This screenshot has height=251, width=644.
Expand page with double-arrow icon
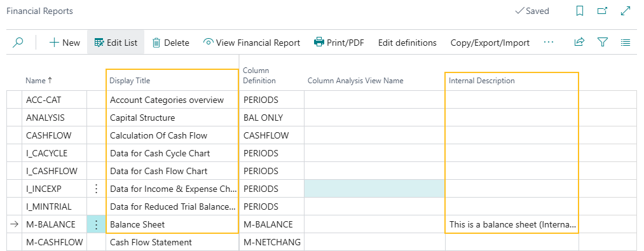click(626, 11)
